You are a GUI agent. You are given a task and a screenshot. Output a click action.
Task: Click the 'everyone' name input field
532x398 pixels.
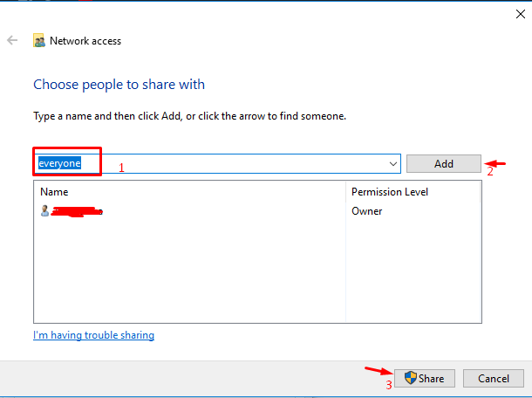point(217,164)
